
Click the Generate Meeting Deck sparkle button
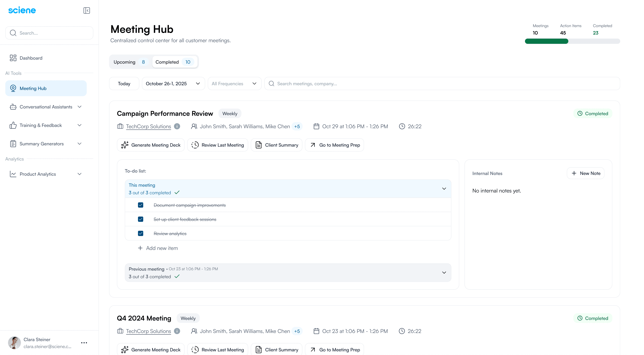[151, 145]
